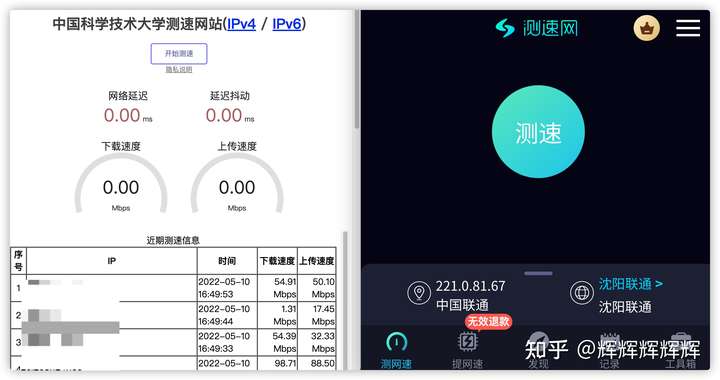Click the 序号 column header

pos(18,261)
